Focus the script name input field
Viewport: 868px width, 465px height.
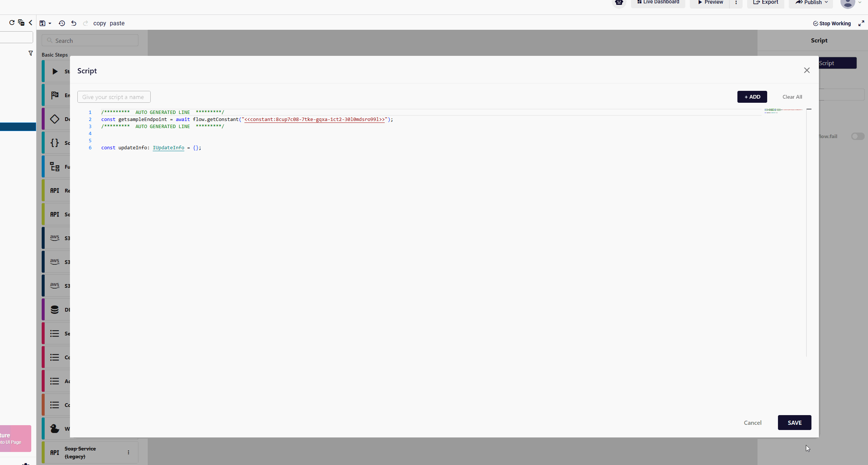tap(114, 97)
